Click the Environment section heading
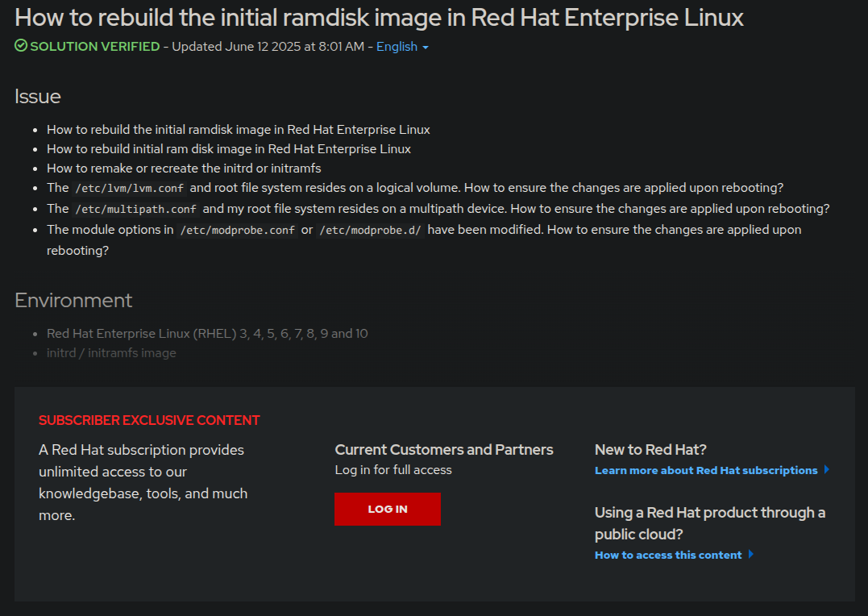The width and height of the screenshot is (868, 616). coord(73,301)
